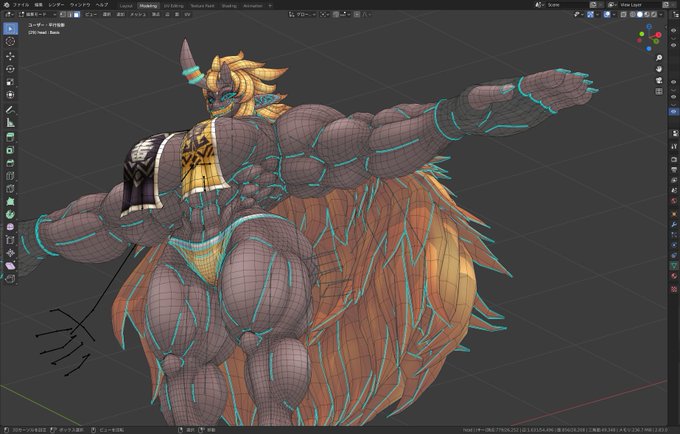This screenshot has height=434, width=680.
Task: Expand the shading options dropdown arrow
Action: tap(661, 14)
